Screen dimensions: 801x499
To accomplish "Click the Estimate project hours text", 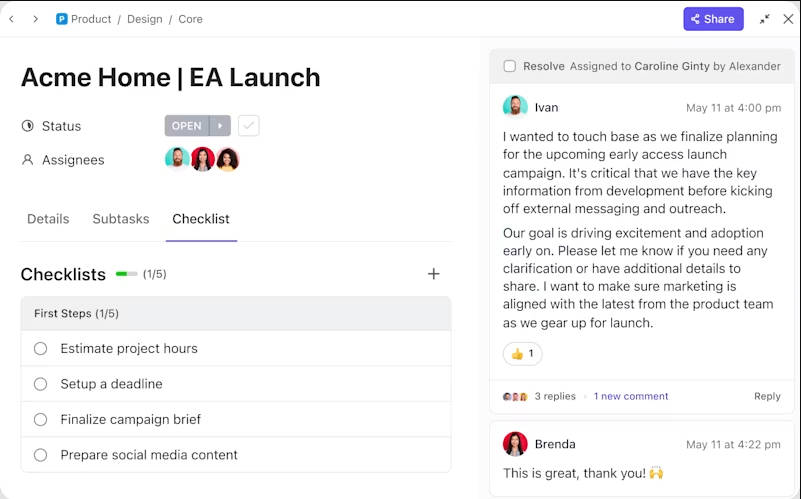I will [x=129, y=349].
